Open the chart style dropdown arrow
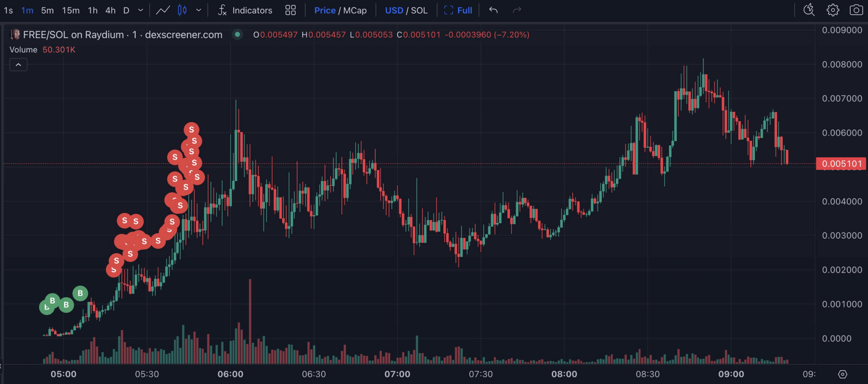The width and height of the screenshot is (868, 384). pyautogui.click(x=198, y=10)
